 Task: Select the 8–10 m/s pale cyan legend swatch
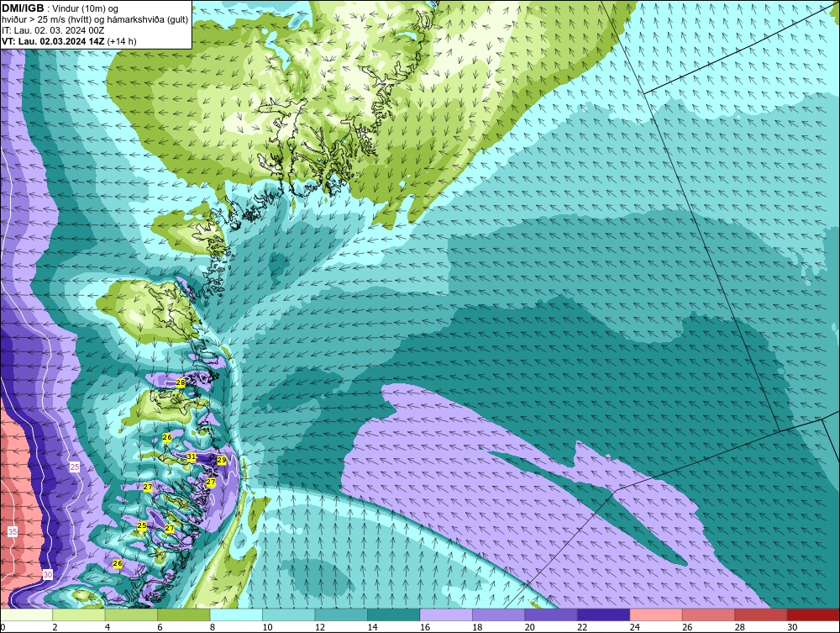tap(236, 615)
